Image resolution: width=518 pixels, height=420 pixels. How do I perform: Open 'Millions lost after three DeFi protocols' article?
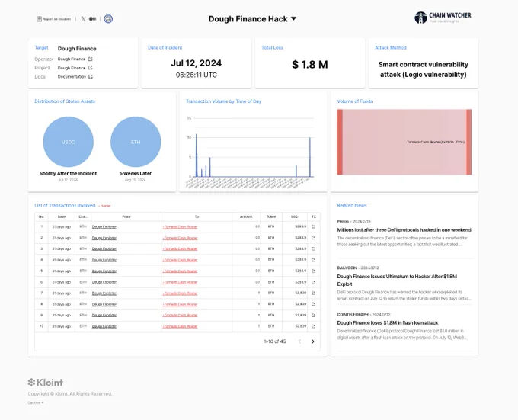(404, 230)
